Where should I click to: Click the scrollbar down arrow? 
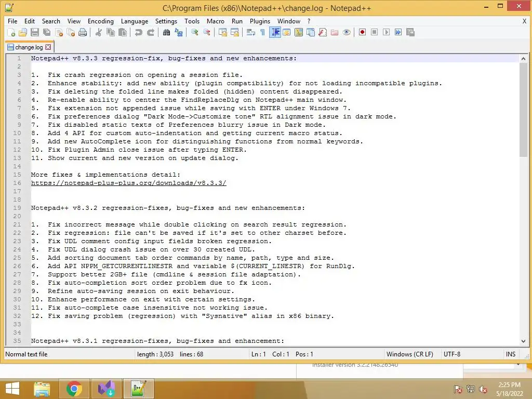[x=523, y=341]
